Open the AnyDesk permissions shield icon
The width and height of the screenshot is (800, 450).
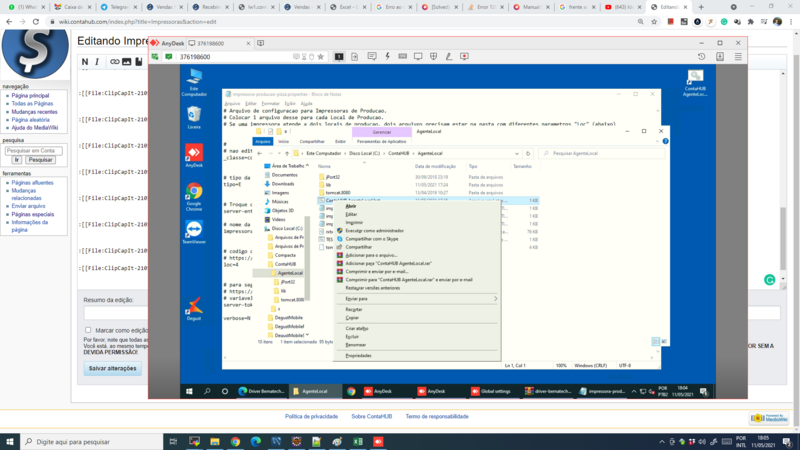click(433, 57)
